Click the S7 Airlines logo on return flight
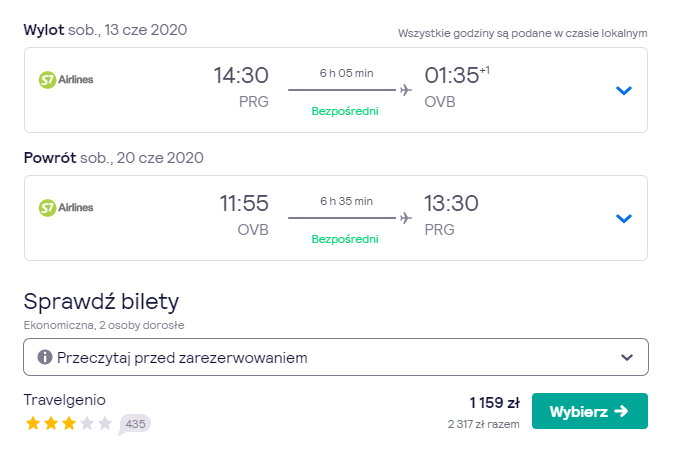Viewport: 674px width, 451px height. coord(66,208)
